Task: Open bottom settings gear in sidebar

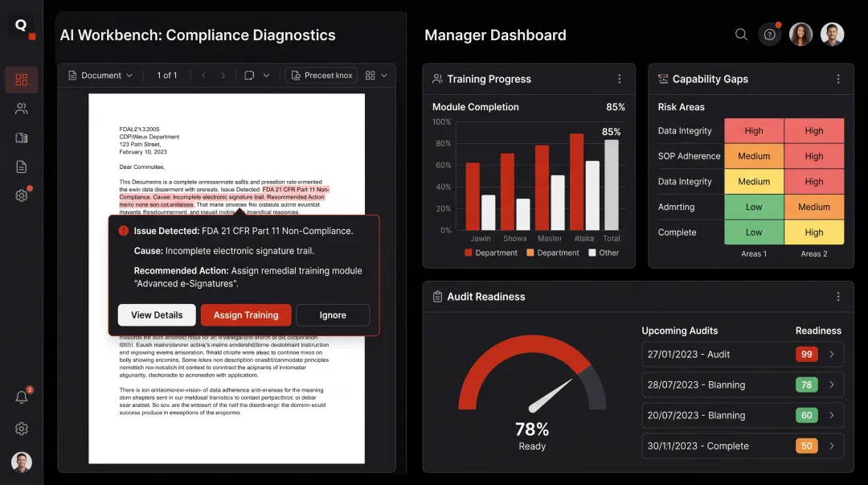Action: 22,429
